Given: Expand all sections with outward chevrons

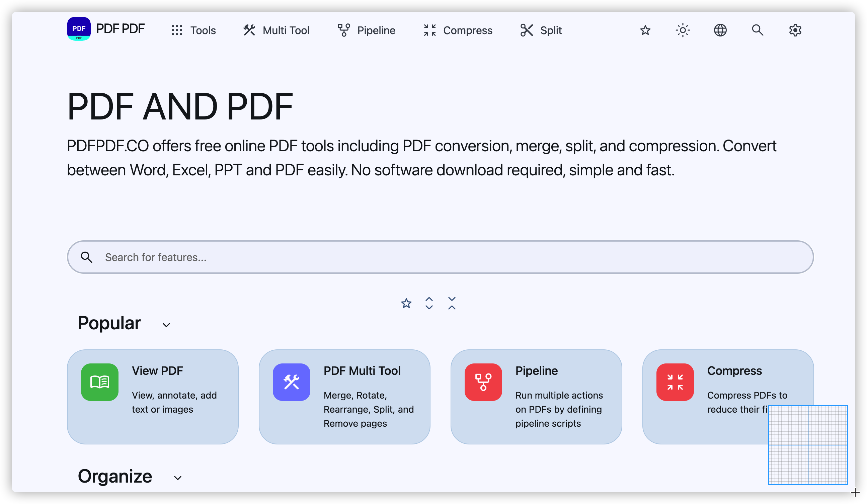Looking at the screenshot, I should point(429,303).
